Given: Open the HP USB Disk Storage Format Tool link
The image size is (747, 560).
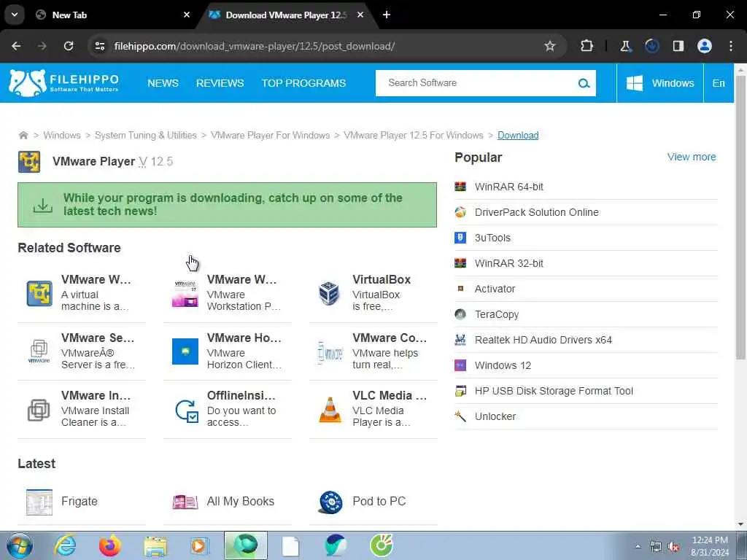Looking at the screenshot, I should (x=554, y=391).
